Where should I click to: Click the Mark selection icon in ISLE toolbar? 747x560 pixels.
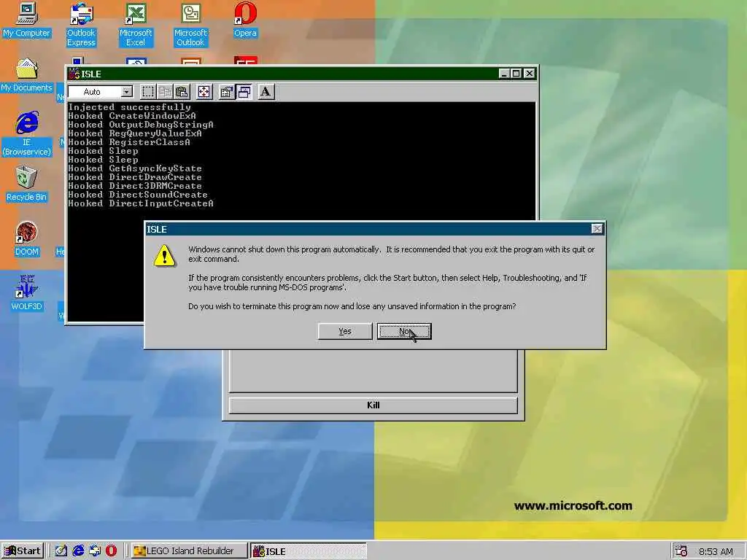148,91
